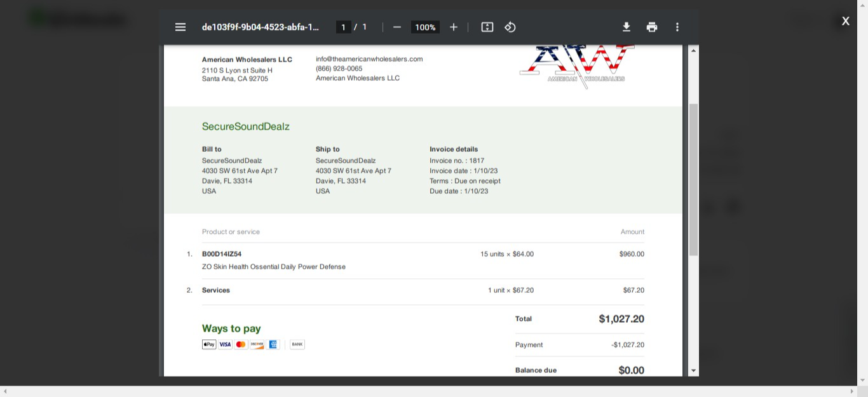The height and width of the screenshot is (397, 868).
Task: Click the Terms : Due on receipt line
Action: [x=465, y=181]
